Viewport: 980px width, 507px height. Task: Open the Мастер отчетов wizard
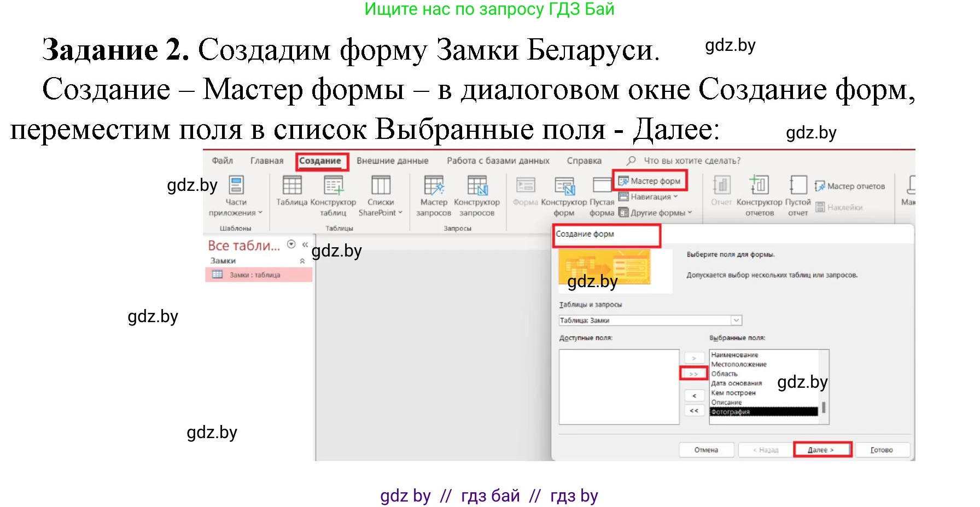[851, 186]
